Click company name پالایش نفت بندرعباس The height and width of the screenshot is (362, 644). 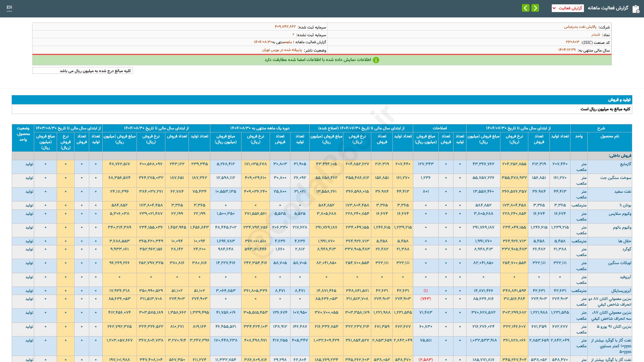[x=580, y=27]
